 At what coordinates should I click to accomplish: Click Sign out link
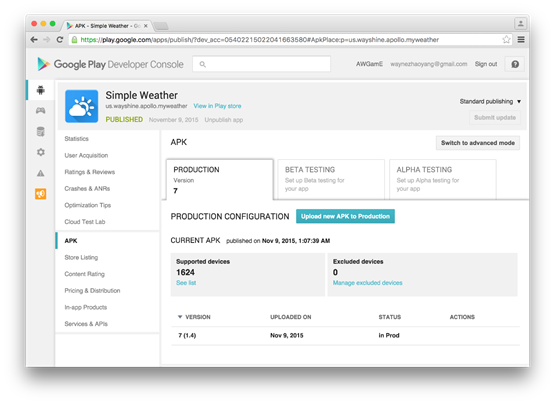486,64
